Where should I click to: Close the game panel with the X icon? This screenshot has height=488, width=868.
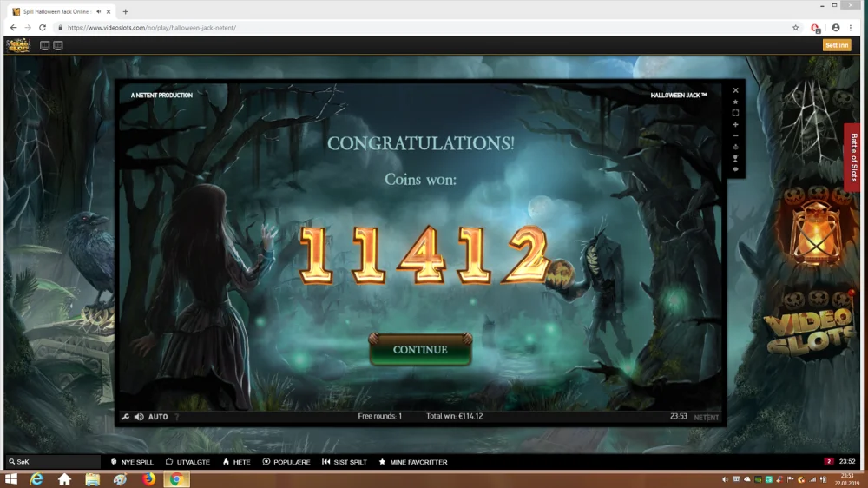click(736, 90)
